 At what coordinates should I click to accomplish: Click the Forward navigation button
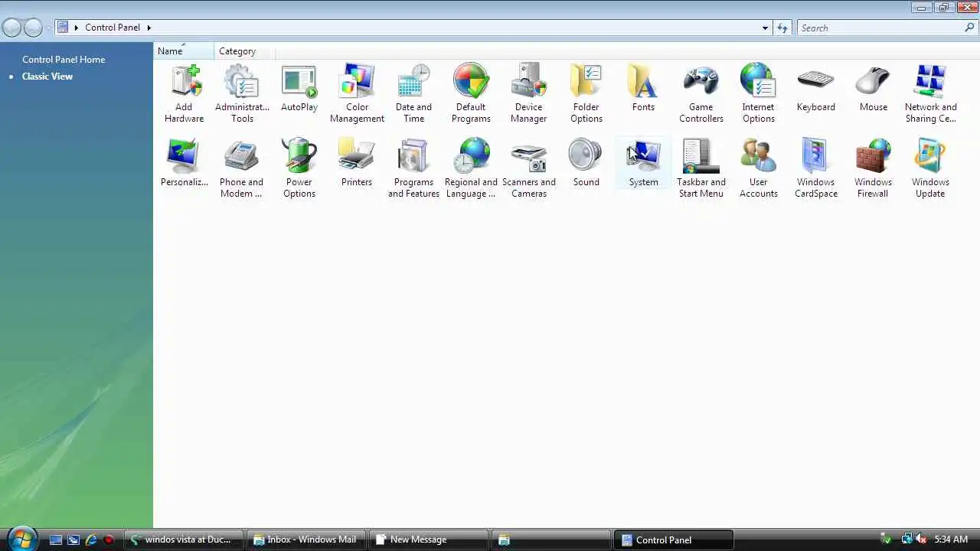(33, 28)
